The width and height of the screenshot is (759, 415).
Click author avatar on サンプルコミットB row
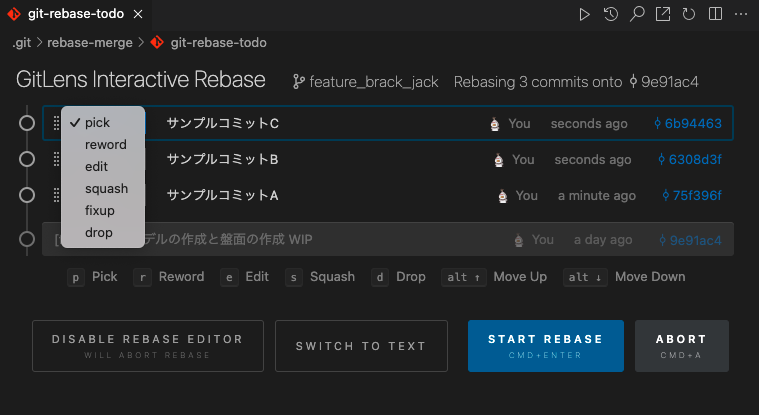pyautogui.click(x=499, y=160)
